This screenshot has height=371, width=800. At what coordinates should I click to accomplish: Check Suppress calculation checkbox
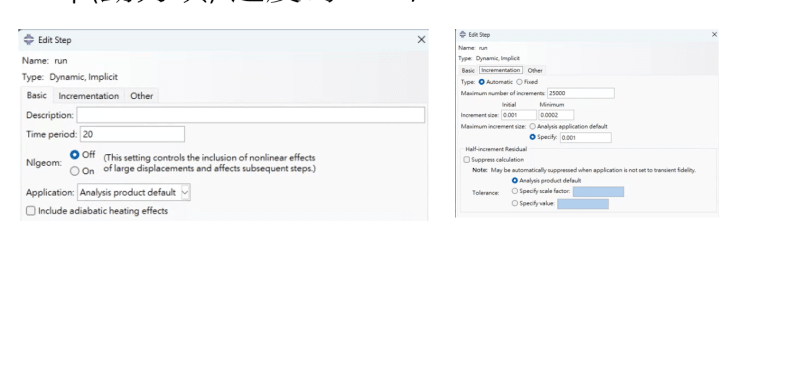[x=466, y=160]
